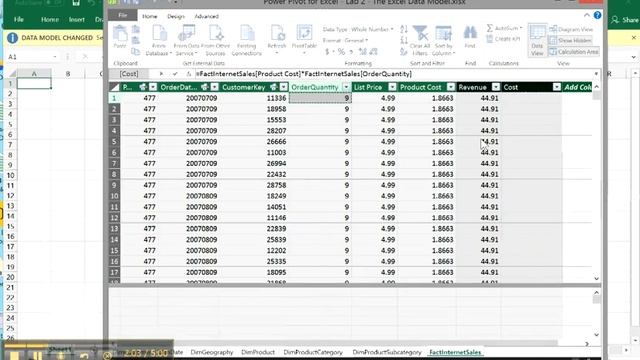This screenshot has width=640, height=360.
Task: Click the CustomerKey cell 28207
Action: pos(255,131)
